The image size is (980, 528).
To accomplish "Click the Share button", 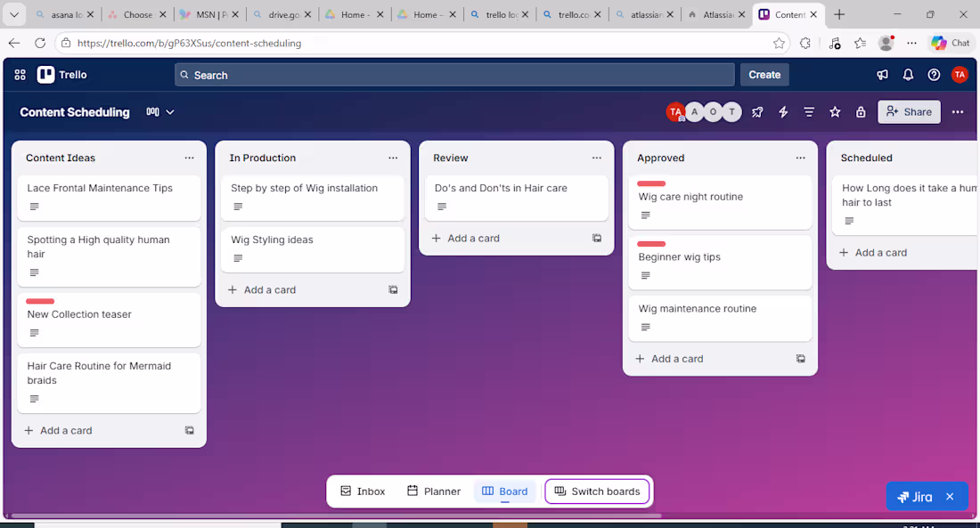I will point(909,112).
